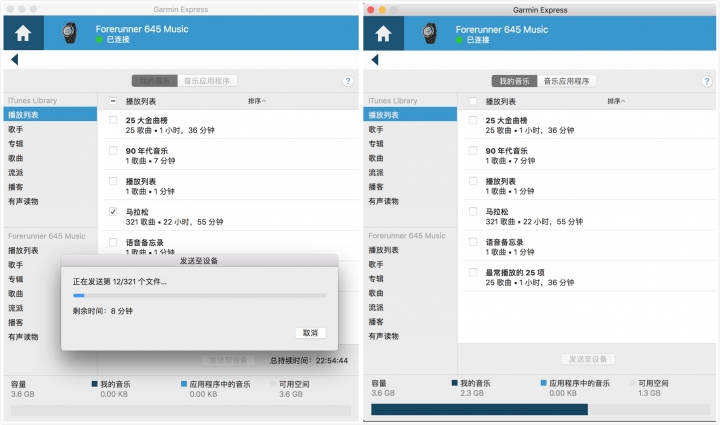This screenshot has height=425, width=720.
Task: Check 25 大金曲榜 playlist in right window
Action: (473, 120)
